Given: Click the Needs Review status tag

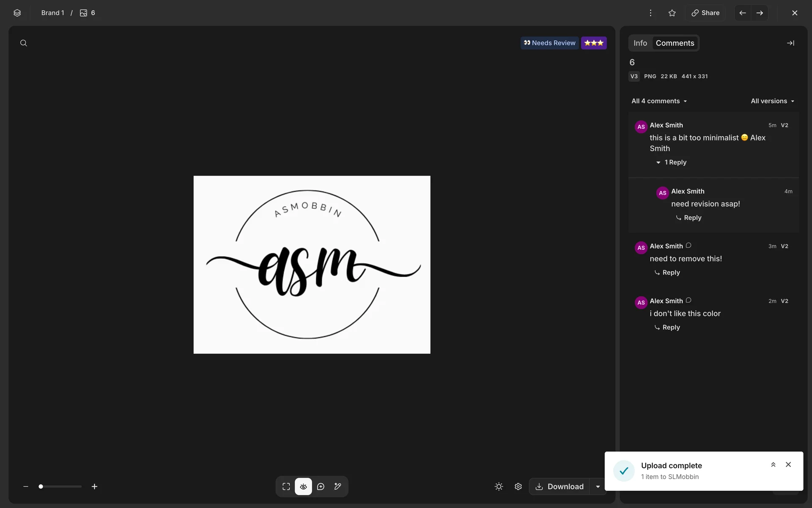Looking at the screenshot, I should 549,43.
